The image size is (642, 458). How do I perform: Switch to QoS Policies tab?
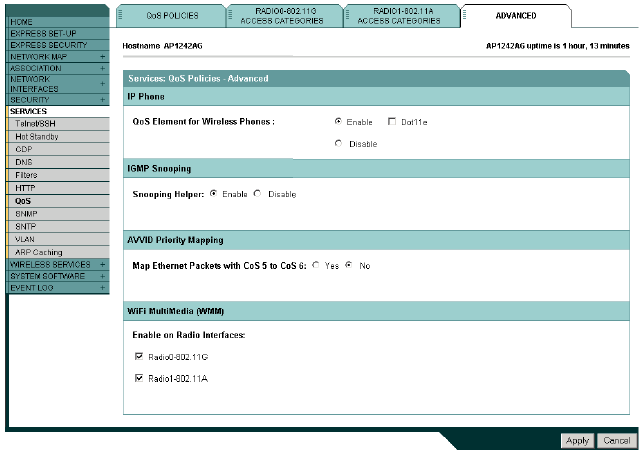[x=172, y=16]
